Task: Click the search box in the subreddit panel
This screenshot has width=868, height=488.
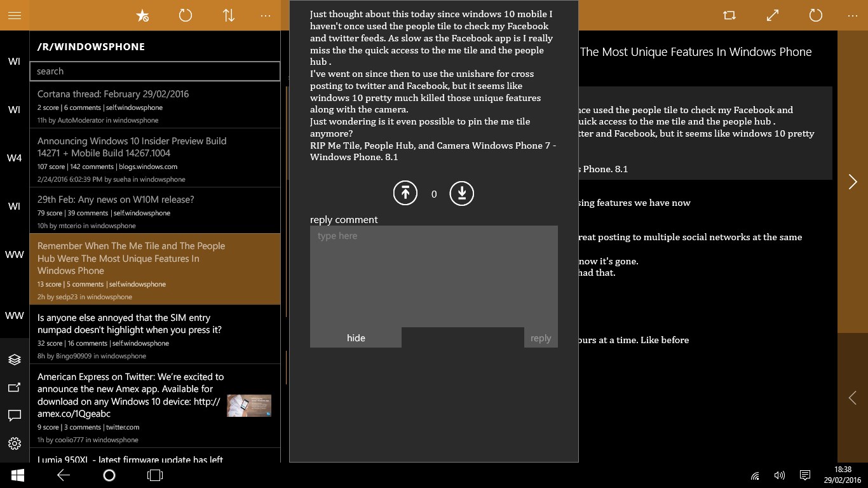Action: [x=155, y=71]
